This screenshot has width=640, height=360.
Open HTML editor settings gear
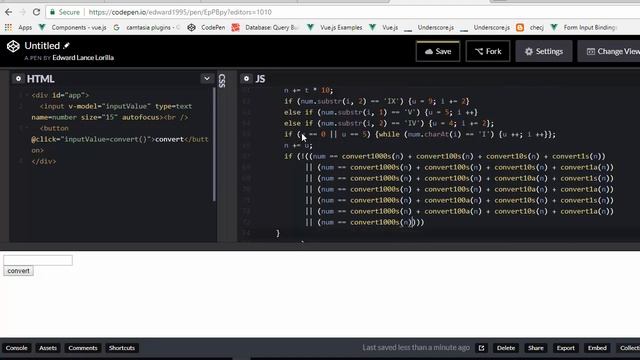18,78
